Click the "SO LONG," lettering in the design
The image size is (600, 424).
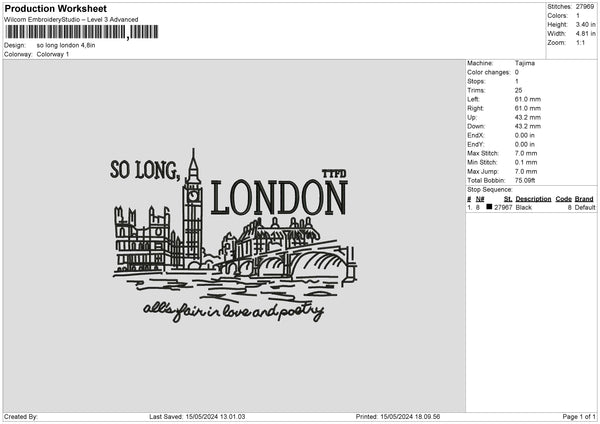coord(145,170)
